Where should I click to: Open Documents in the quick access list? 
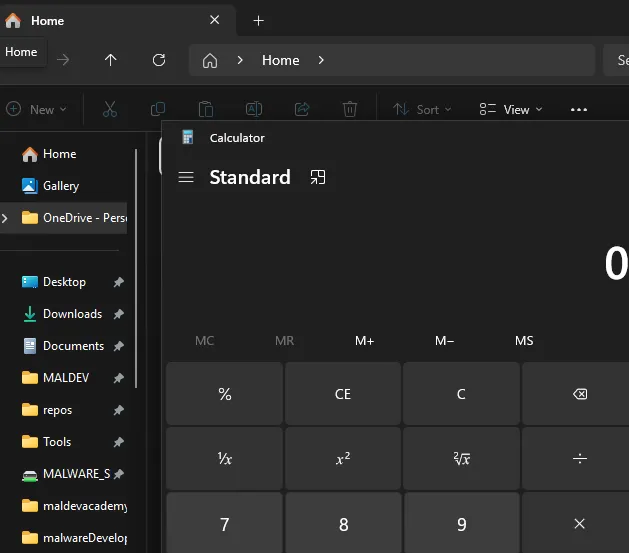pyautogui.click(x=64, y=346)
